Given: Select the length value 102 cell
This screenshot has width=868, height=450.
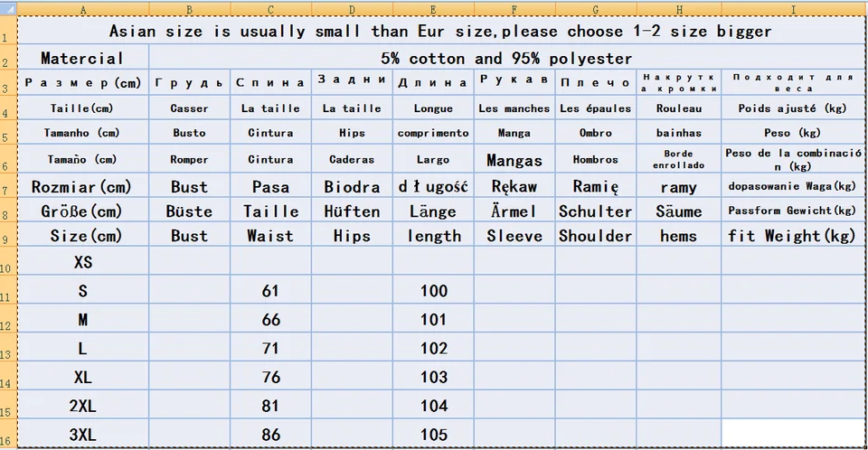Looking at the screenshot, I should pos(433,347).
